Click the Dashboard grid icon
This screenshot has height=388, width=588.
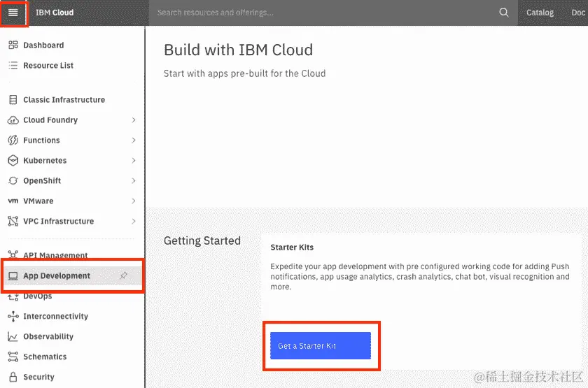tap(13, 45)
